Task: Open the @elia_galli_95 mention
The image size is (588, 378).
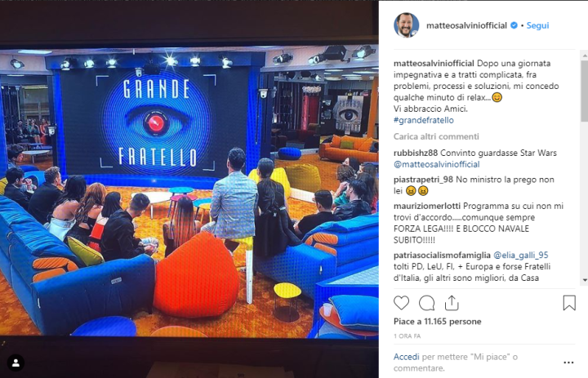Action: 520,256
